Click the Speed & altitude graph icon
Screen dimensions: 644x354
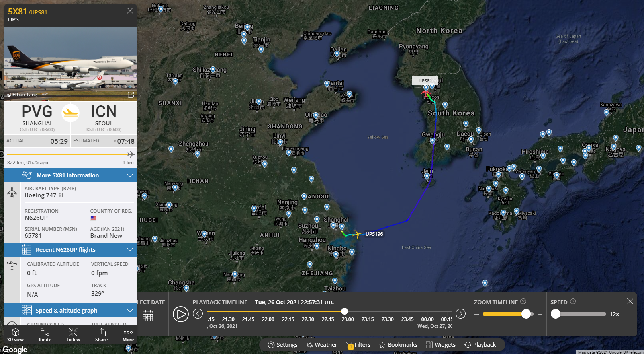coord(27,310)
